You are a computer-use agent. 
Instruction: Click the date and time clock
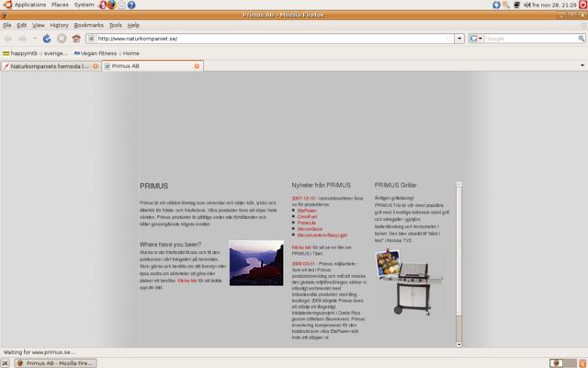[554, 5]
